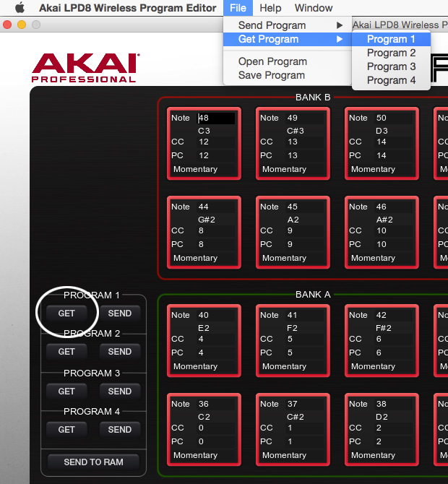Viewport: 448px width, 484px height.
Task: Toggle Momentary mode on A#2 pad
Action: coord(382,258)
